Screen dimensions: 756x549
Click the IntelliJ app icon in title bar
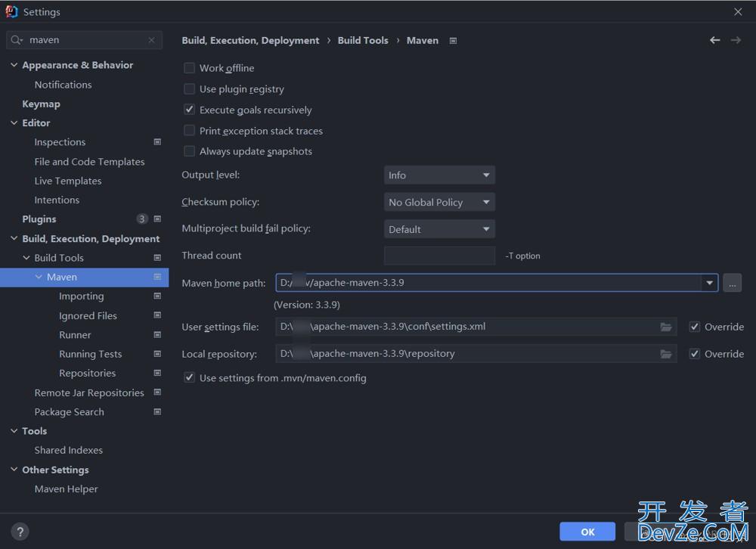[x=11, y=11]
